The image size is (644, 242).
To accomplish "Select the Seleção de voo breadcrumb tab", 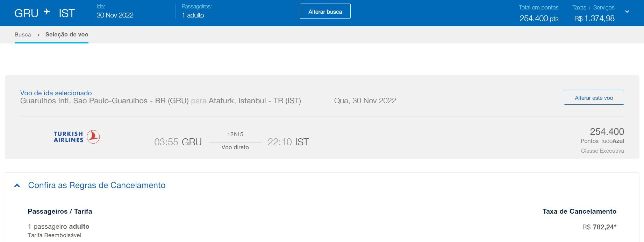I will (67, 35).
